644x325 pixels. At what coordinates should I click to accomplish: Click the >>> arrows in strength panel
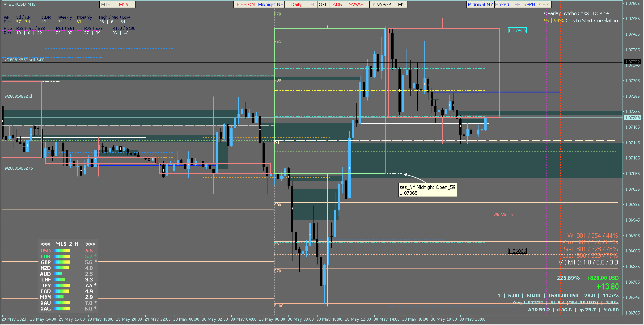coord(91,244)
